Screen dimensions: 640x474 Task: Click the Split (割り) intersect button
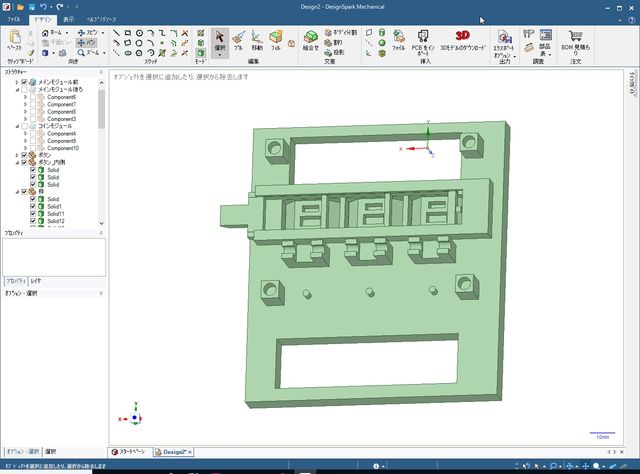pos(334,42)
